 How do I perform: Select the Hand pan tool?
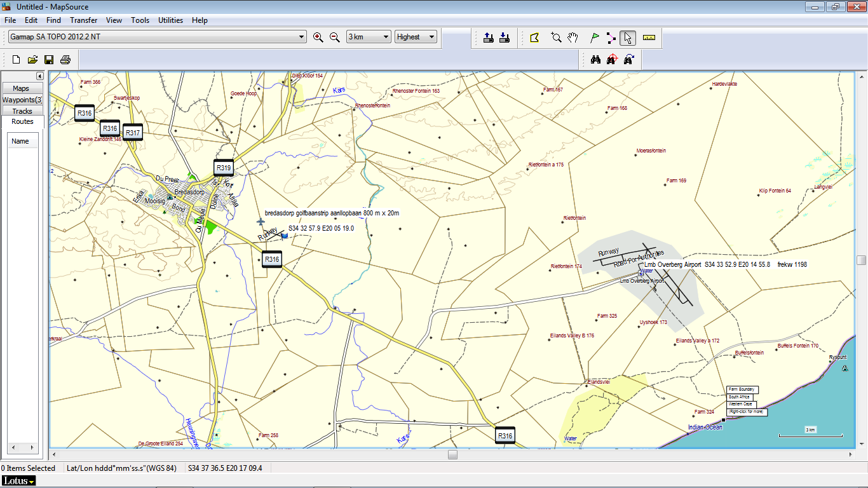pos(573,37)
